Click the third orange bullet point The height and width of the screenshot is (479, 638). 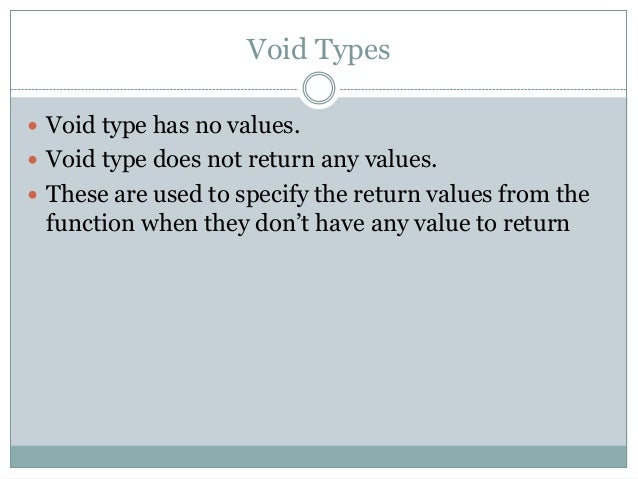(x=33, y=195)
